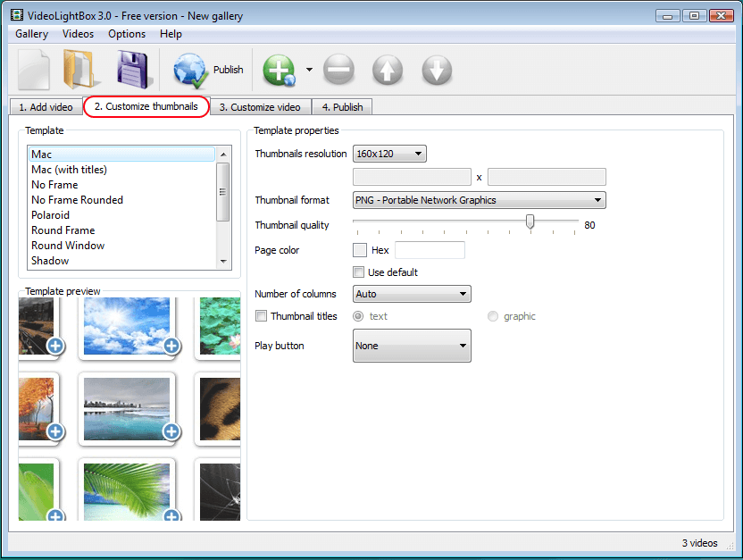The image size is (743, 560).
Task: Add a video with the green plus icon
Action: [x=280, y=71]
